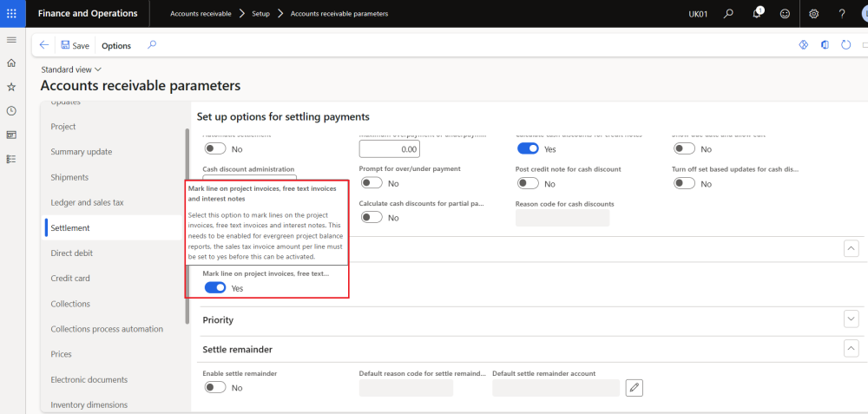Open the Options menu

[116, 46]
